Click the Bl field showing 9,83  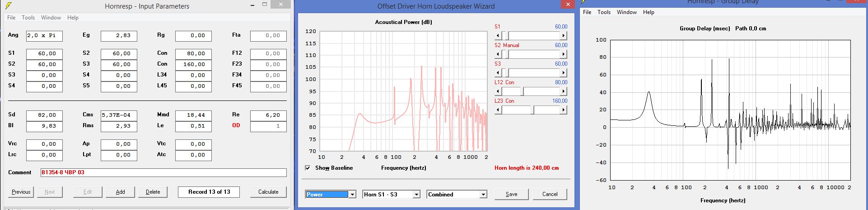(44, 126)
